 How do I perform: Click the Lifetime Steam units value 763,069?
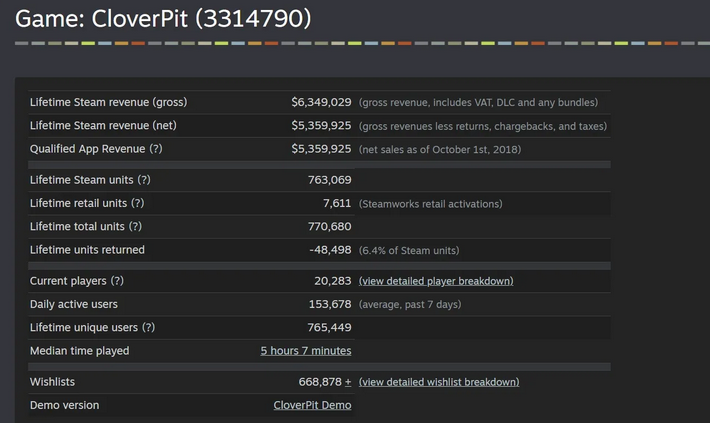point(329,180)
